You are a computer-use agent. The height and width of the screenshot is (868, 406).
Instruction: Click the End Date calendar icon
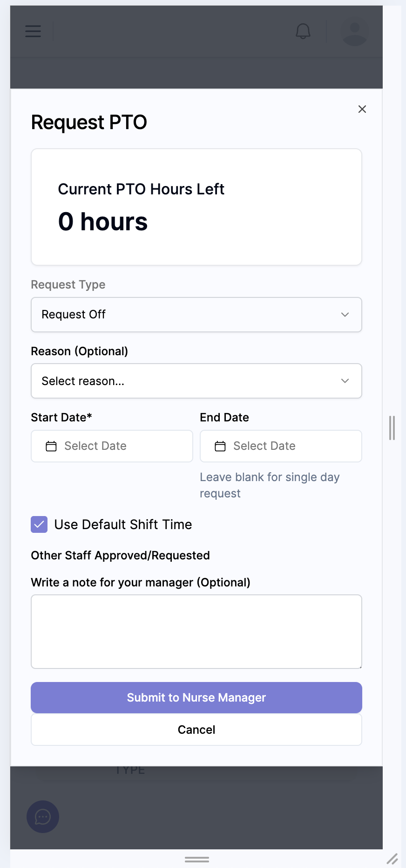(220, 446)
